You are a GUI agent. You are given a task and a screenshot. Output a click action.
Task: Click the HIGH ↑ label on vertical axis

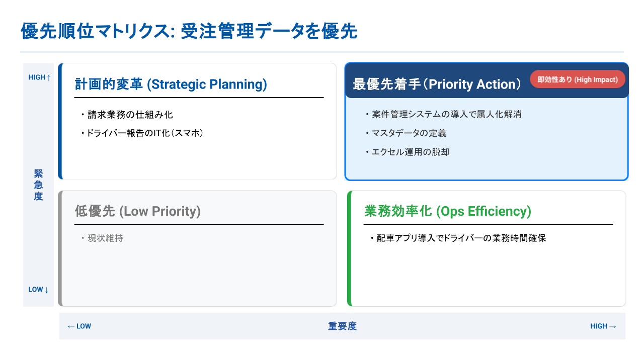click(39, 77)
